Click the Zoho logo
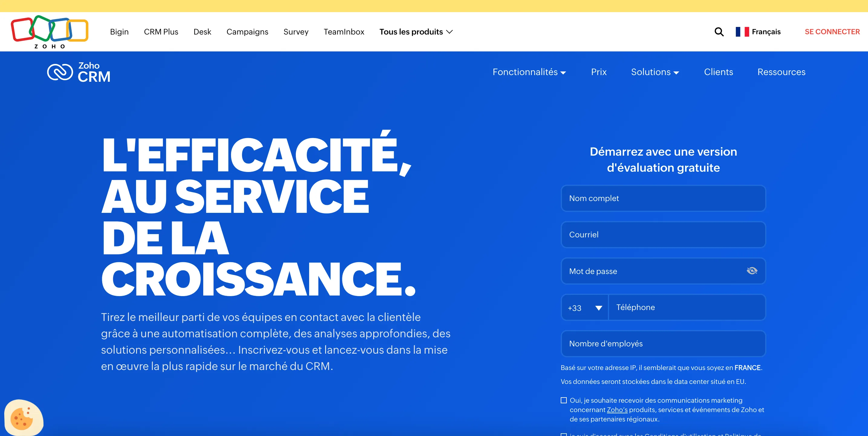 (50, 32)
